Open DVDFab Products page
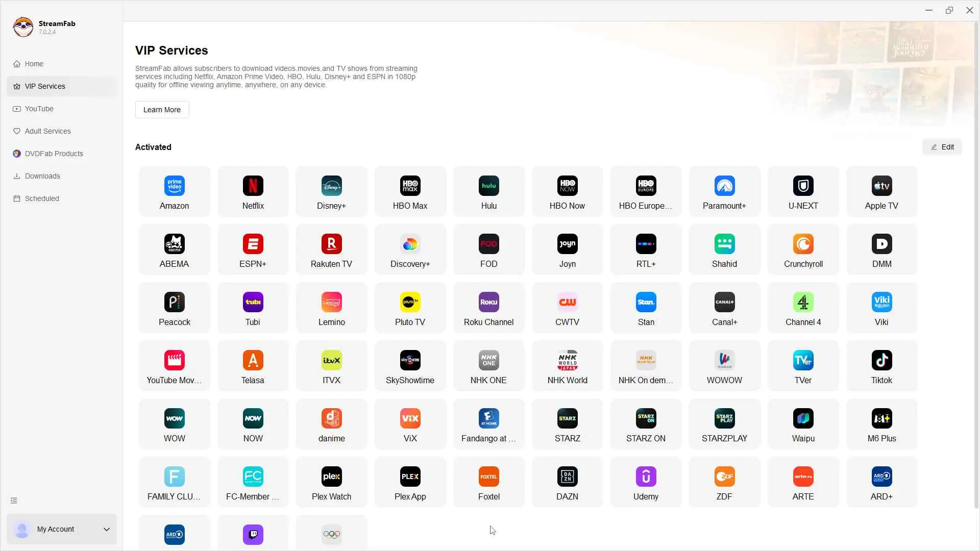 click(x=62, y=154)
